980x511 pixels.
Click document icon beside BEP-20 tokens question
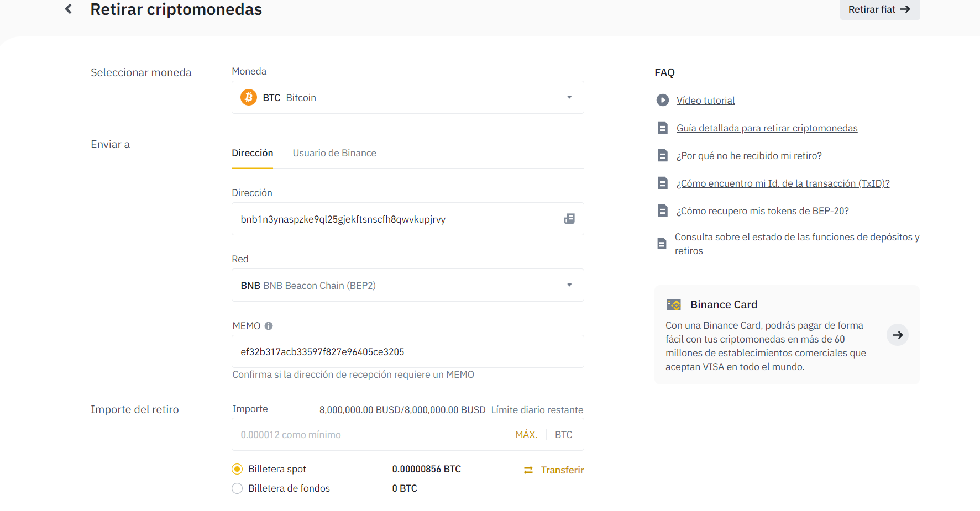pyautogui.click(x=662, y=210)
